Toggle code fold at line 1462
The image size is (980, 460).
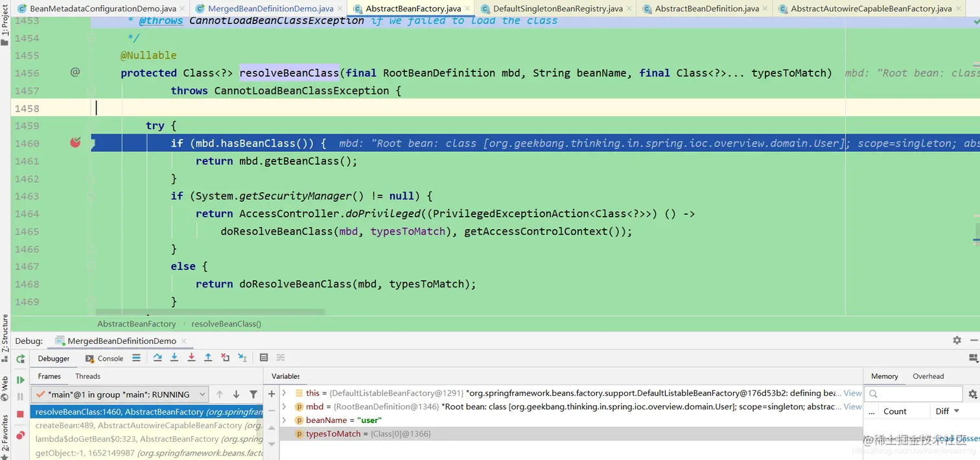point(91,178)
